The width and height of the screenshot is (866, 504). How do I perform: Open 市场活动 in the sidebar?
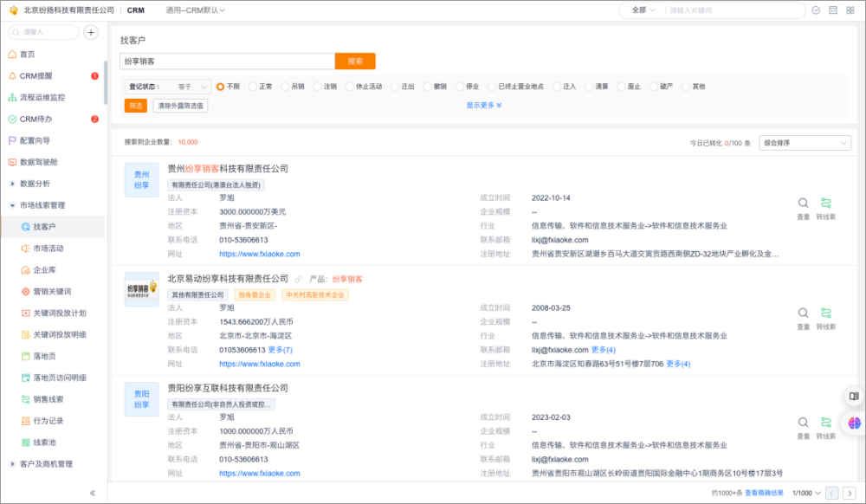[48, 249]
